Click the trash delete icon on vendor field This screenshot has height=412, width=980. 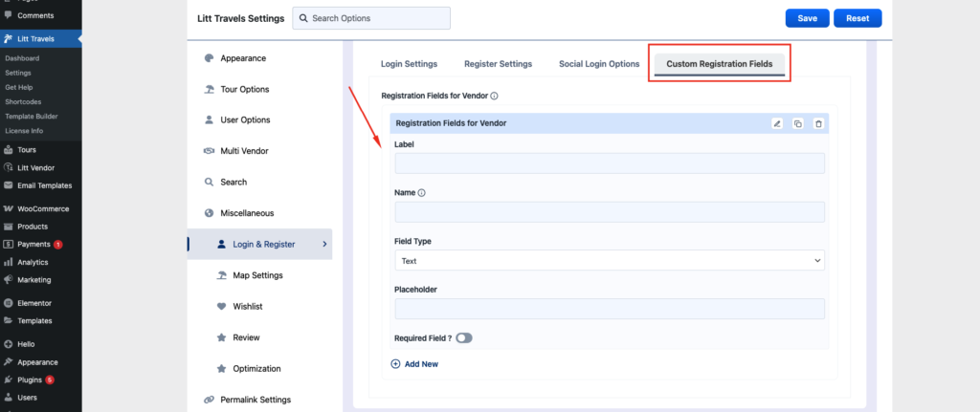[x=817, y=123]
